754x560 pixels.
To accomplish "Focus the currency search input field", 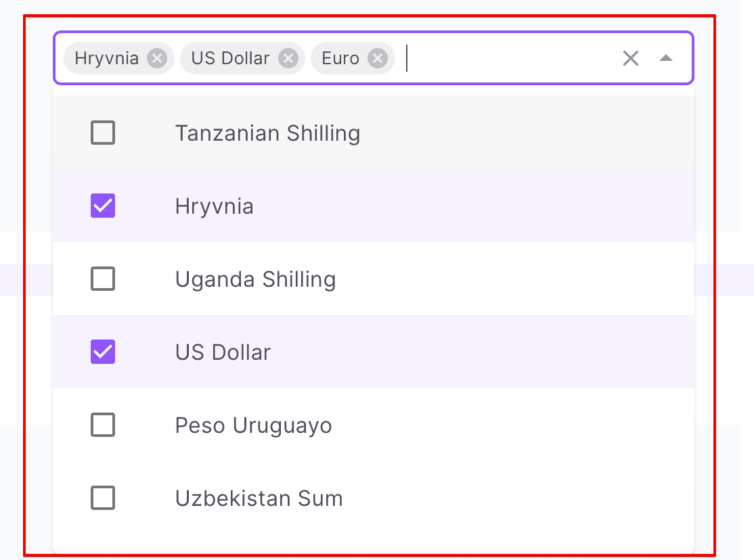I will click(508, 58).
